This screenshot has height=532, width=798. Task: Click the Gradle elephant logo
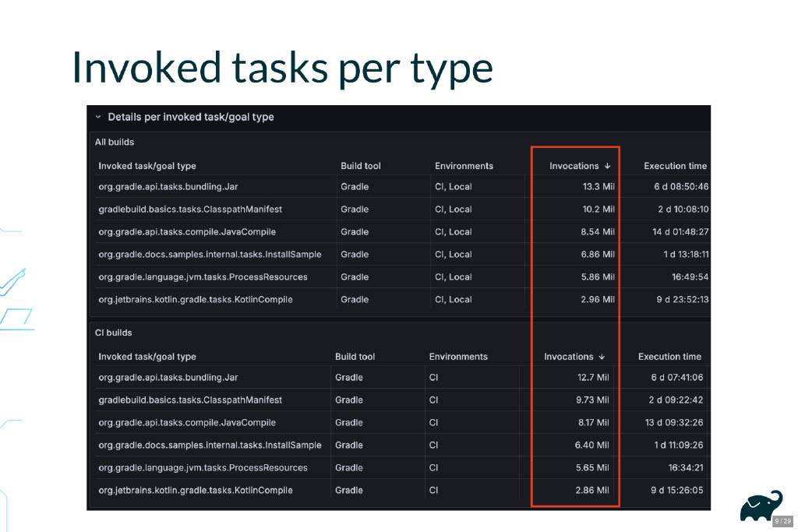coord(761,506)
